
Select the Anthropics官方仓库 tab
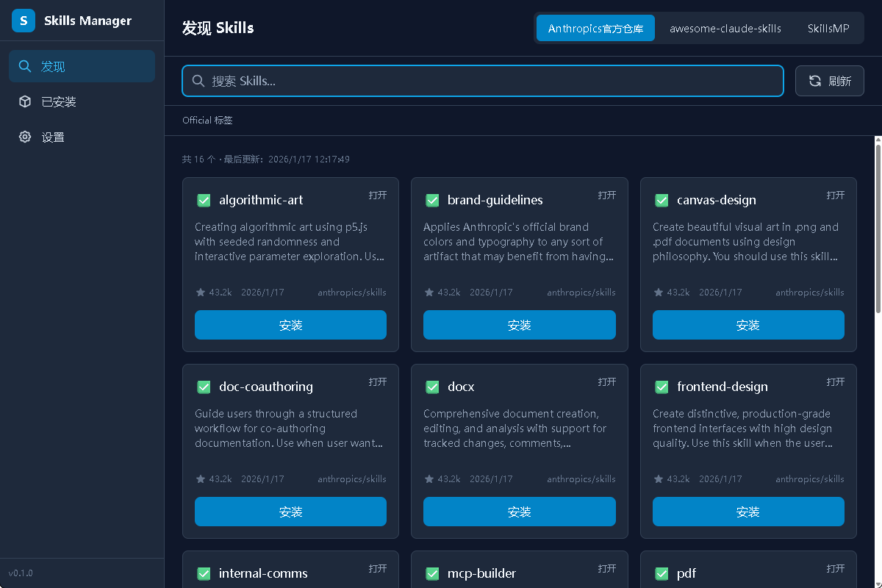click(x=595, y=29)
